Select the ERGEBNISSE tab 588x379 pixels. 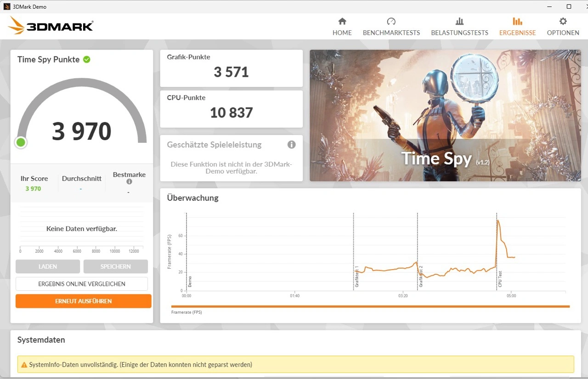(x=517, y=27)
